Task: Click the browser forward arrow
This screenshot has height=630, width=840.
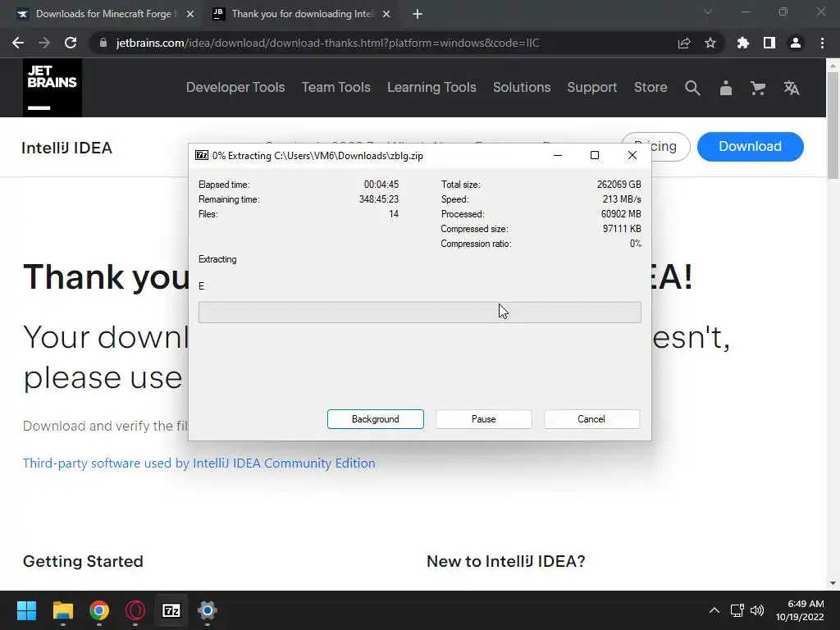Action: 44,43
